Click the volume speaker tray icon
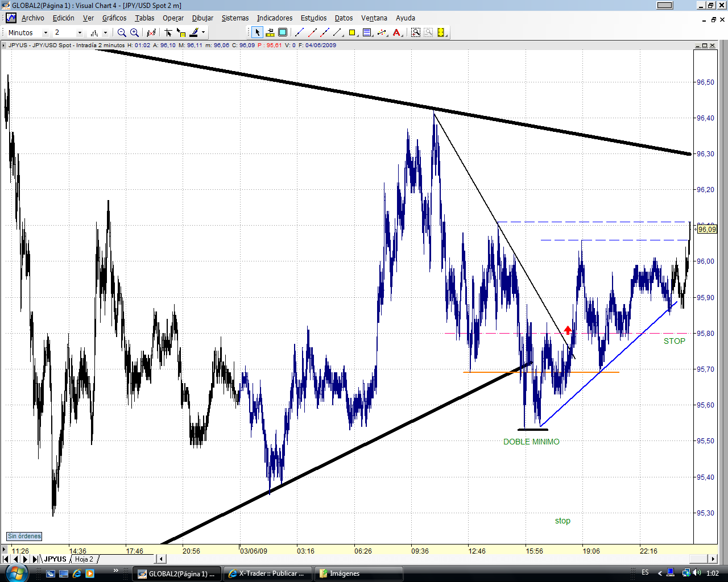Viewport: 728px width, 582px height. click(x=698, y=573)
